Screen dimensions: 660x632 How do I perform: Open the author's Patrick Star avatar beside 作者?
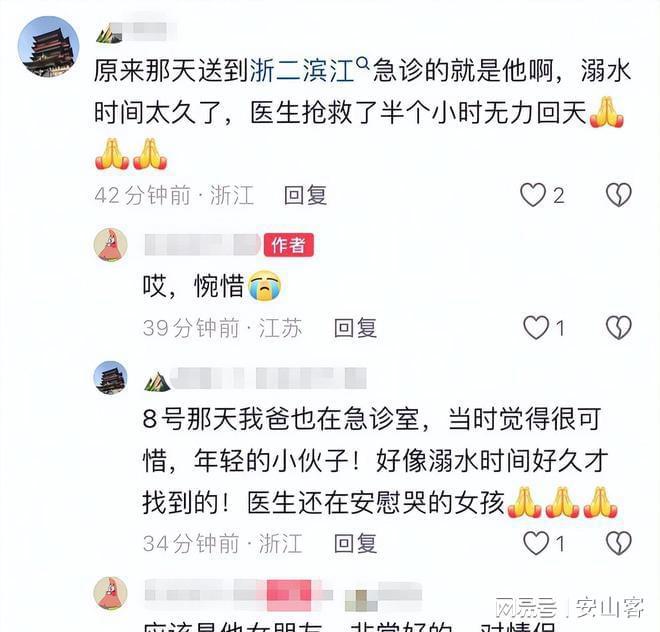[x=110, y=245]
